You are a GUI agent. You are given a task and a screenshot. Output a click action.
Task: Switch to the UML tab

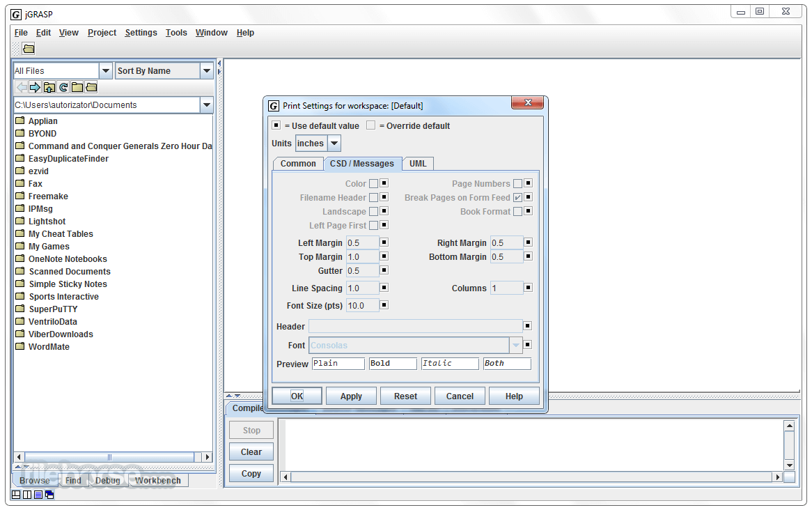pos(418,164)
